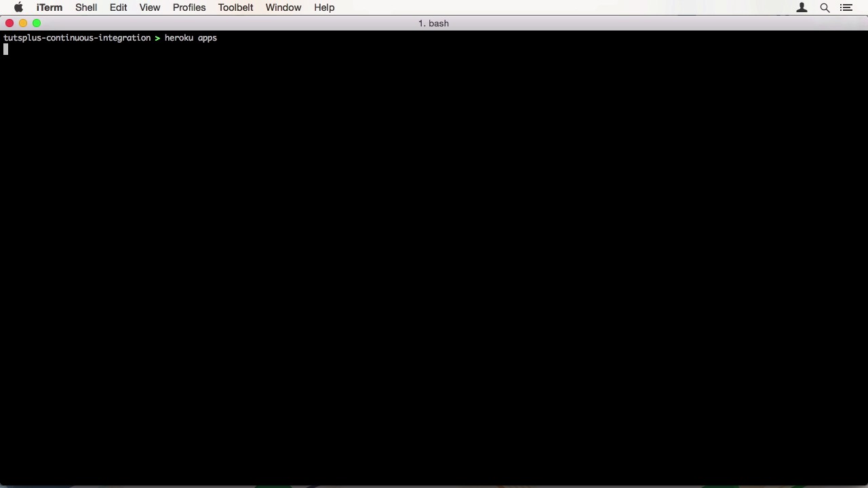Screen dimensions: 868x488
Task: Click the terminal cursor block
Action: click(x=5, y=49)
